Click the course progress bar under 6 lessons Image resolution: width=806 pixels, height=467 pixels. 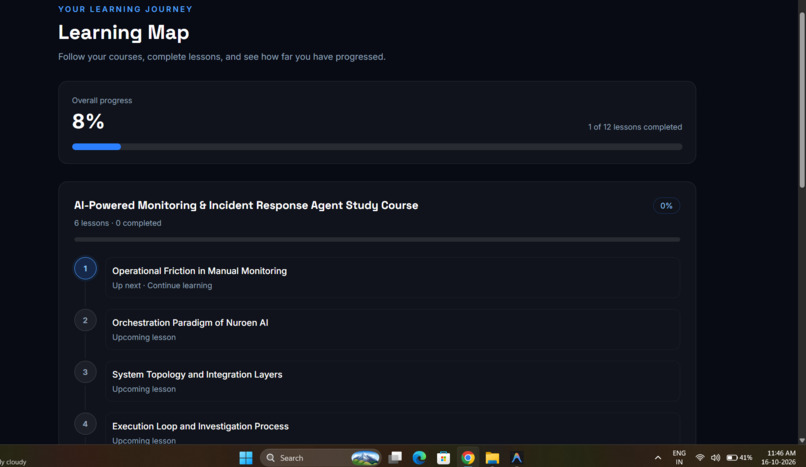click(377, 239)
